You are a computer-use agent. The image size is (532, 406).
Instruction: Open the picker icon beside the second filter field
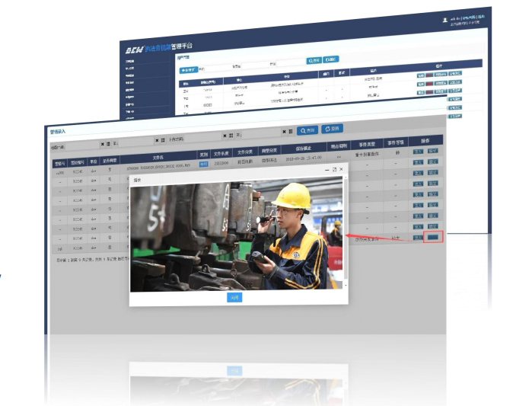tap(161, 140)
